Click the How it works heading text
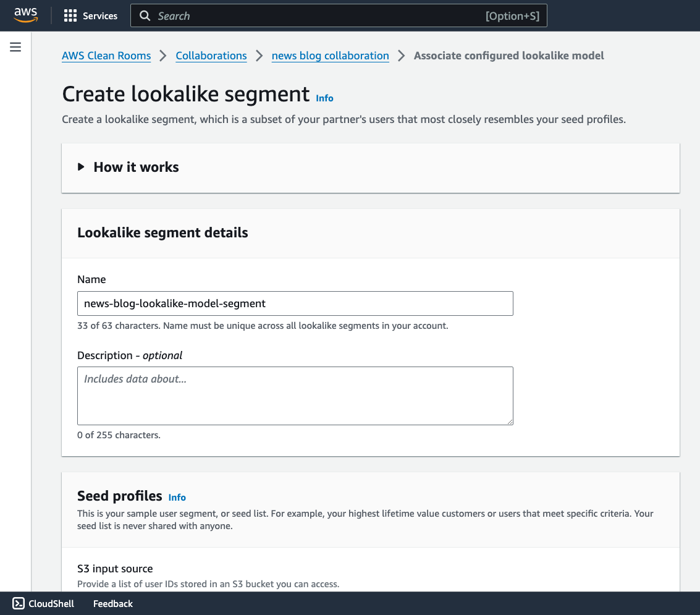This screenshot has height=615, width=700. tap(136, 167)
